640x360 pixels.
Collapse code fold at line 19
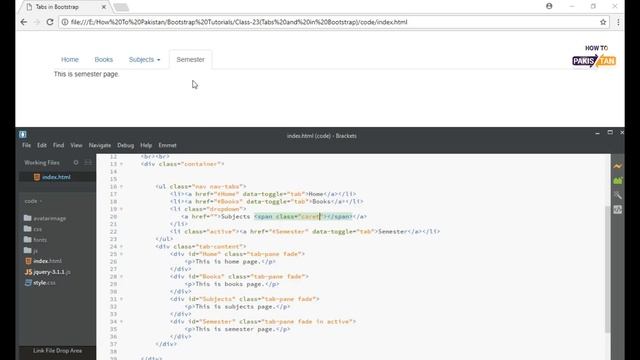tap(121, 209)
